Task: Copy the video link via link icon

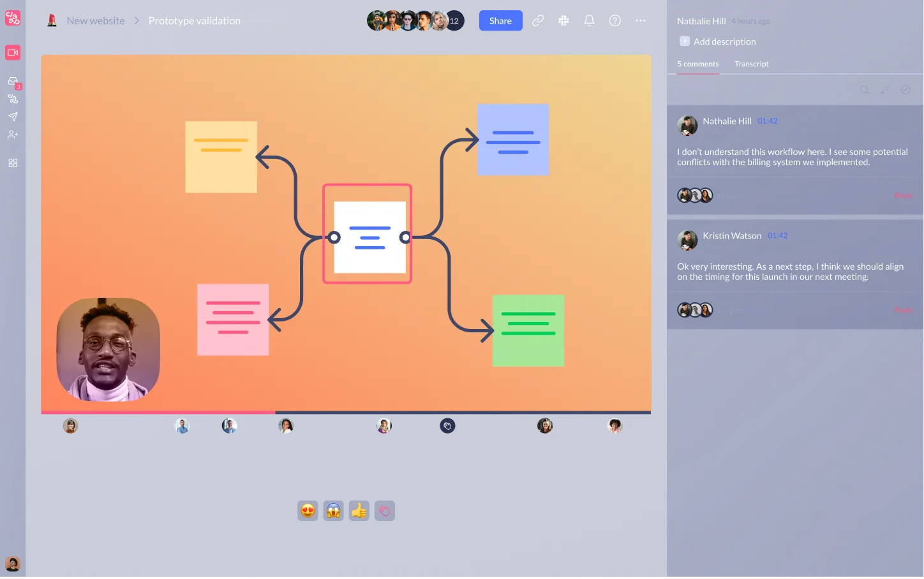Action: coord(538,20)
